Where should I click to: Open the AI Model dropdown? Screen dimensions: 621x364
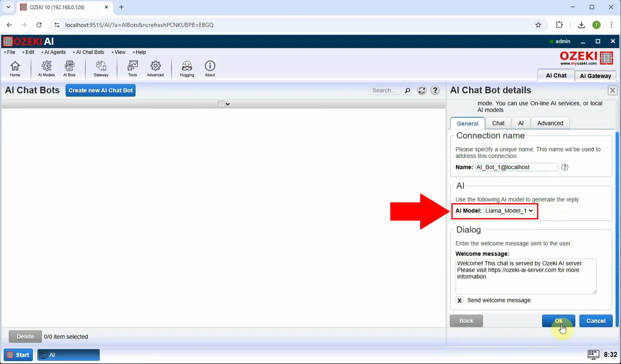[x=509, y=211]
